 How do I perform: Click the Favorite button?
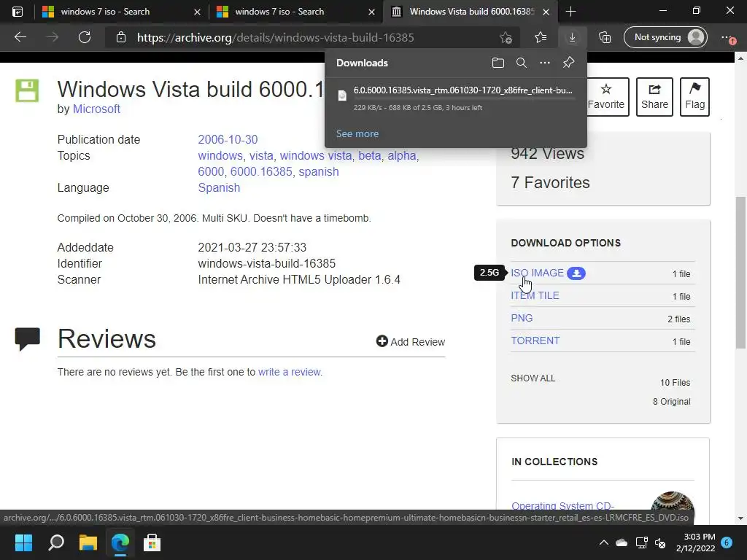point(606,97)
